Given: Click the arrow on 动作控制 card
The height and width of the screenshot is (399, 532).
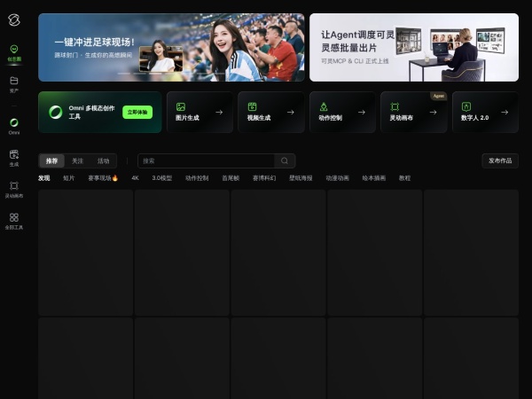Looking at the screenshot, I should 362,112.
